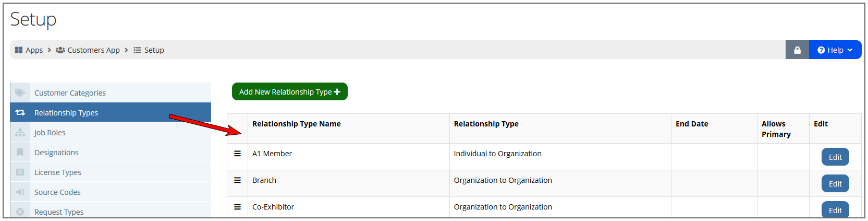Click the Relationship Type Name column header
The image size is (868, 221).
[x=297, y=124]
